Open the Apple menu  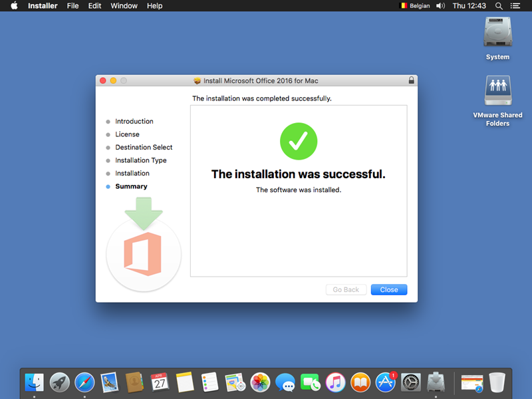point(14,5)
